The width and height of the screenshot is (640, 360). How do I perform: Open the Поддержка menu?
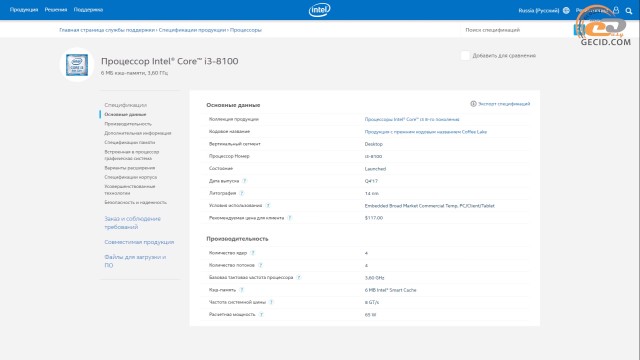(88, 9)
